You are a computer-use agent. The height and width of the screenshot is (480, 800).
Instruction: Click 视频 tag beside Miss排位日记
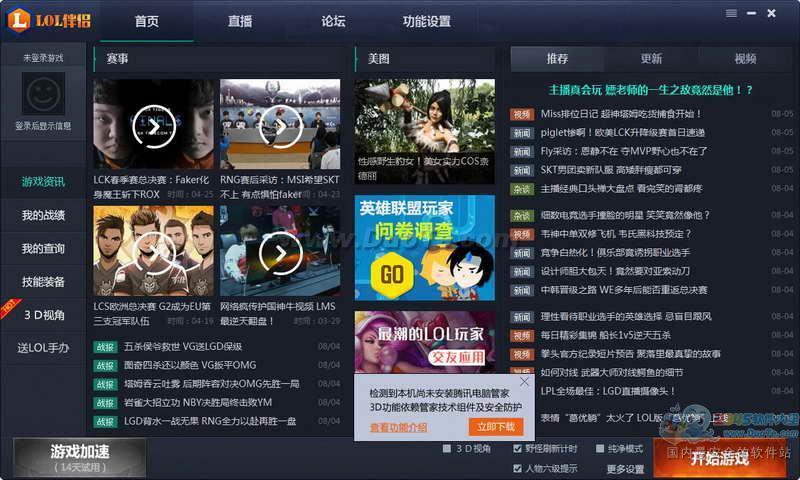click(x=521, y=114)
